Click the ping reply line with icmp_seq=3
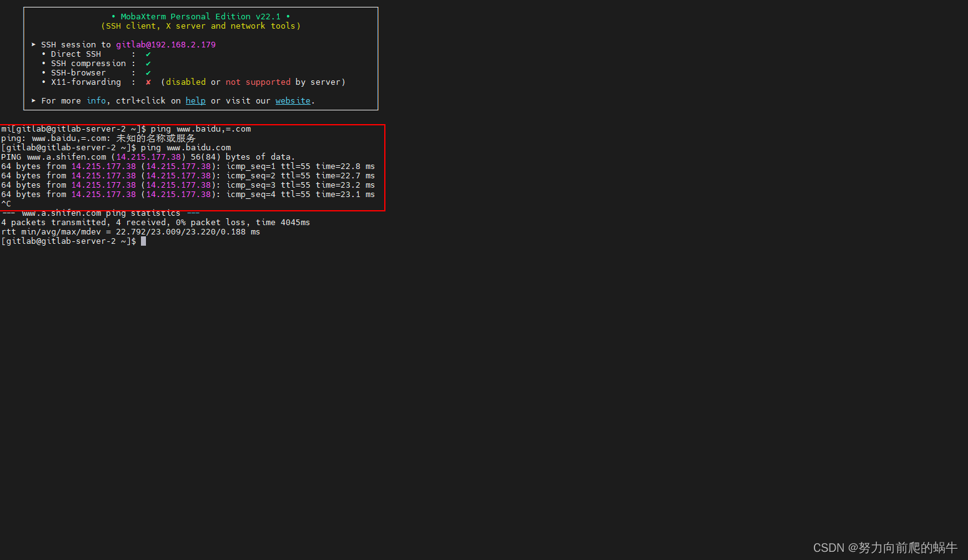Image resolution: width=968 pixels, height=560 pixels. pyautogui.click(x=188, y=185)
